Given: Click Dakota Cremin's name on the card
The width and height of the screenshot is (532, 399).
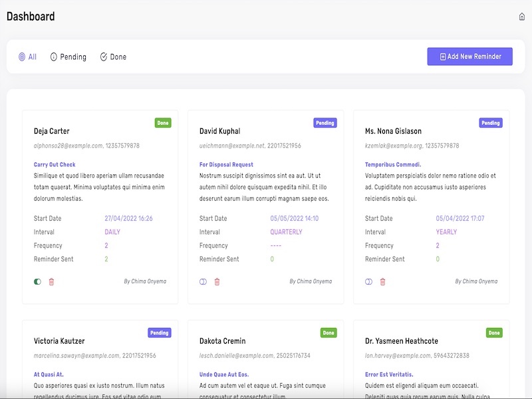Looking at the screenshot, I should click(222, 341).
